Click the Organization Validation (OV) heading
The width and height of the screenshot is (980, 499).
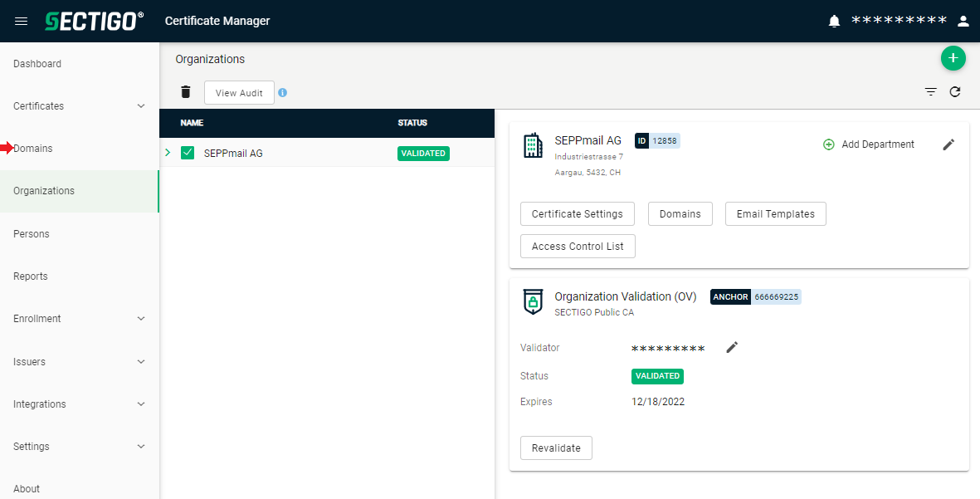[x=626, y=297]
